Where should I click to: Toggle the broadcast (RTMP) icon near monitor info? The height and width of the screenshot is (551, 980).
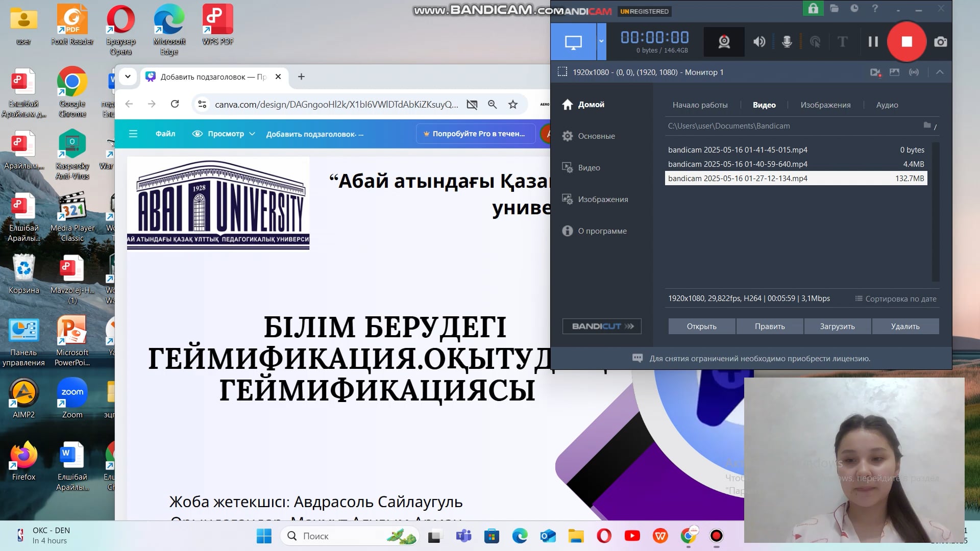pos(914,72)
